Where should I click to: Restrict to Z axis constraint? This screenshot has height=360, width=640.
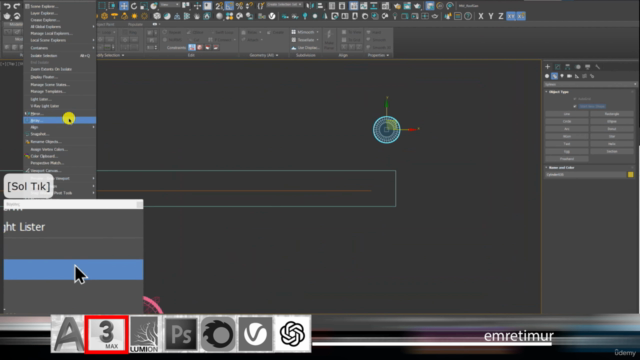coord(501,16)
